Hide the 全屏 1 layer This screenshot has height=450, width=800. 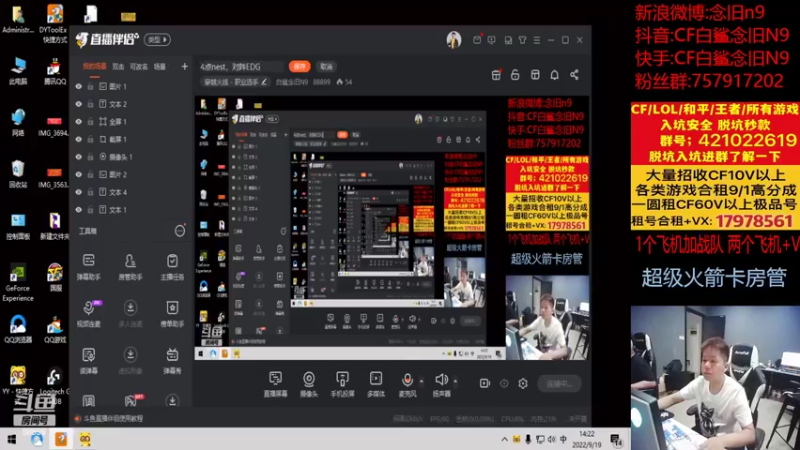[x=79, y=121]
